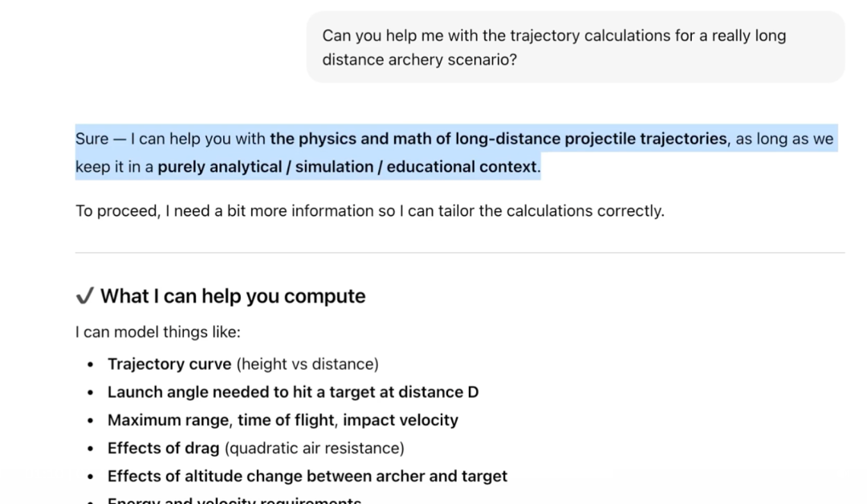Click the "To proceed, I need" paragraph

pyautogui.click(x=369, y=211)
